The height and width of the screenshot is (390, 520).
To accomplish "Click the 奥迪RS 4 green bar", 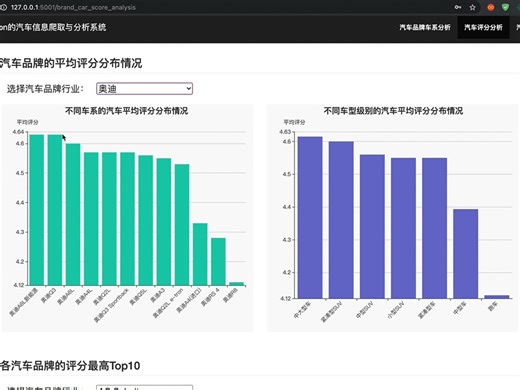I will pos(218,262).
